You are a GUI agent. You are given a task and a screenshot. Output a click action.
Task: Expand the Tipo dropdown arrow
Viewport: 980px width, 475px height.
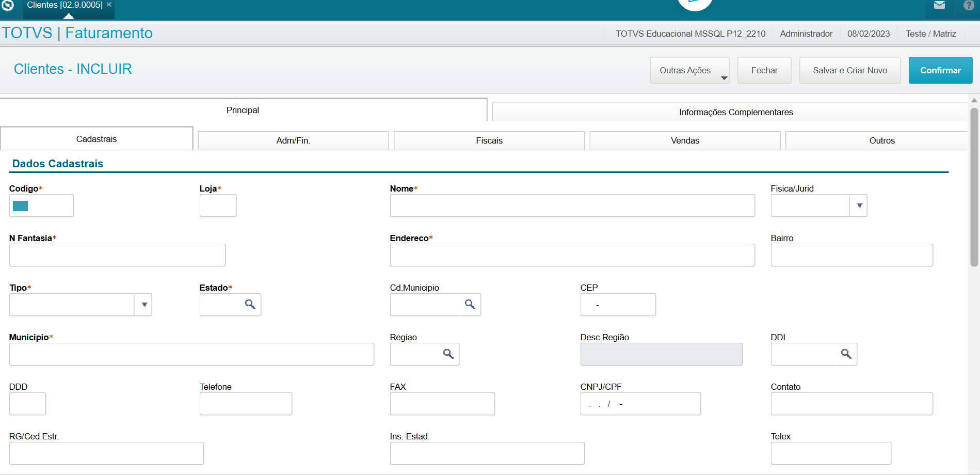[143, 305]
